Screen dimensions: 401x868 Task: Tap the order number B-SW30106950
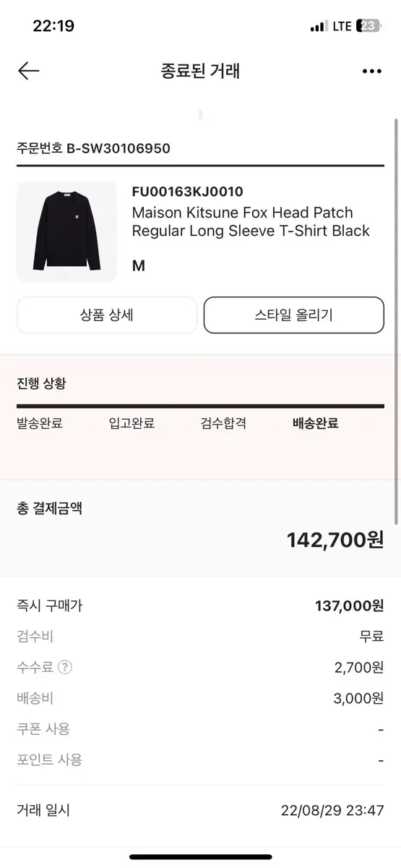coord(93,148)
